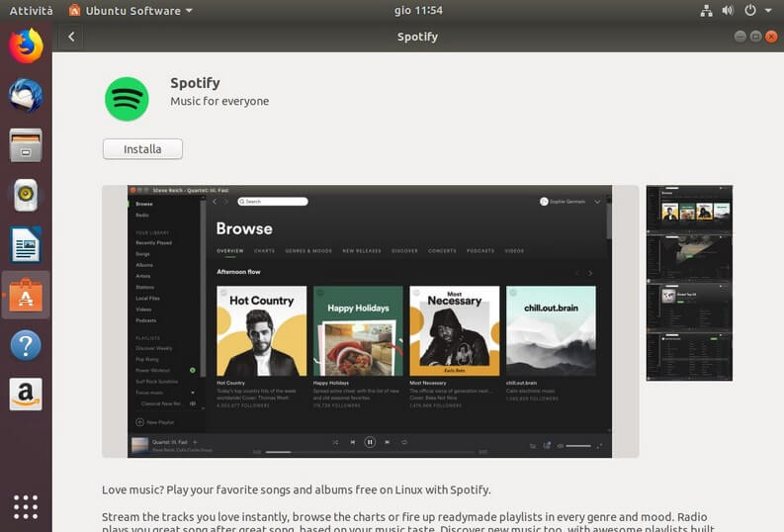Viewport: 784px width, 532px height.
Task: Select the fourth screenshot thumbnail
Action: (689, 356)
